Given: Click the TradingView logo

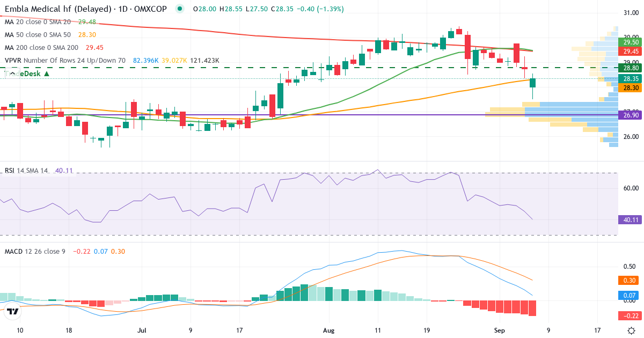Looking at the screenshot, I should [13, 310].
